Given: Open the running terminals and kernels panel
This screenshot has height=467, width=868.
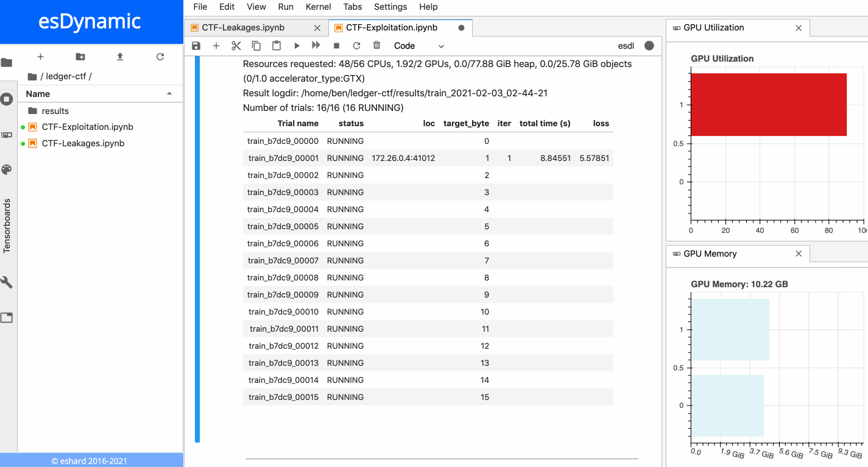Looking at the screenshot, I should [x=11, y=99].
